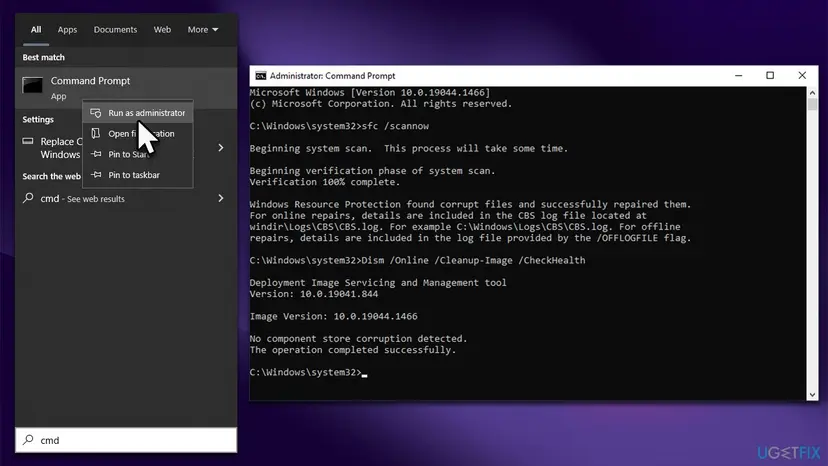This screenshot has height=466, width=828.
Task: Click 'Beginning system scan.' output line
Action: click(x=409, y=148)
